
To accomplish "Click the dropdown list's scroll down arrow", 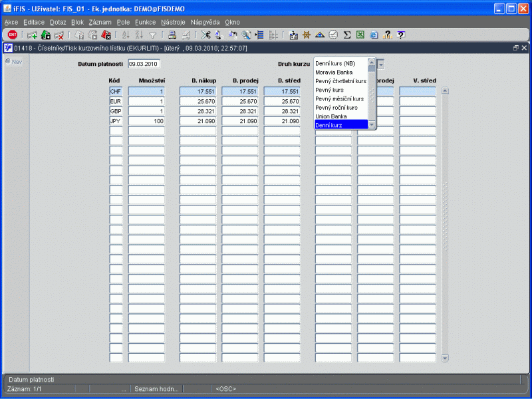I will (x=372, y=125).
